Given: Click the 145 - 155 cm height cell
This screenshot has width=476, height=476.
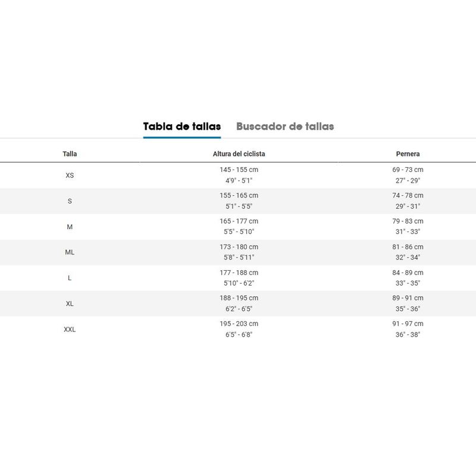Looking at the screenshot, I should (x=239, y=170).
